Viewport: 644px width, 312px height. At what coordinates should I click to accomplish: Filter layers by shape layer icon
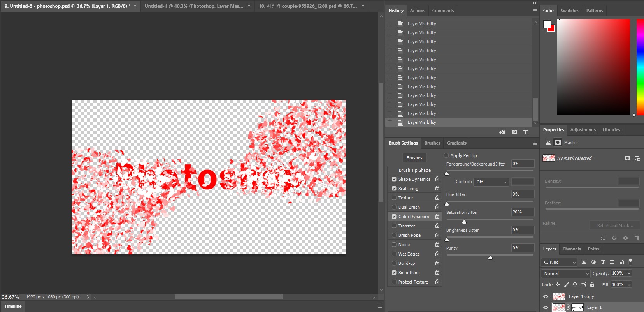click(x=612, y=262)
